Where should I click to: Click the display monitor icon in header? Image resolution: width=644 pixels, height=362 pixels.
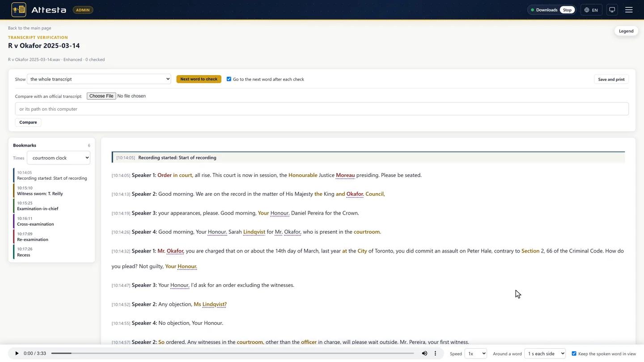pyautogui.click(x=612, y=10)
